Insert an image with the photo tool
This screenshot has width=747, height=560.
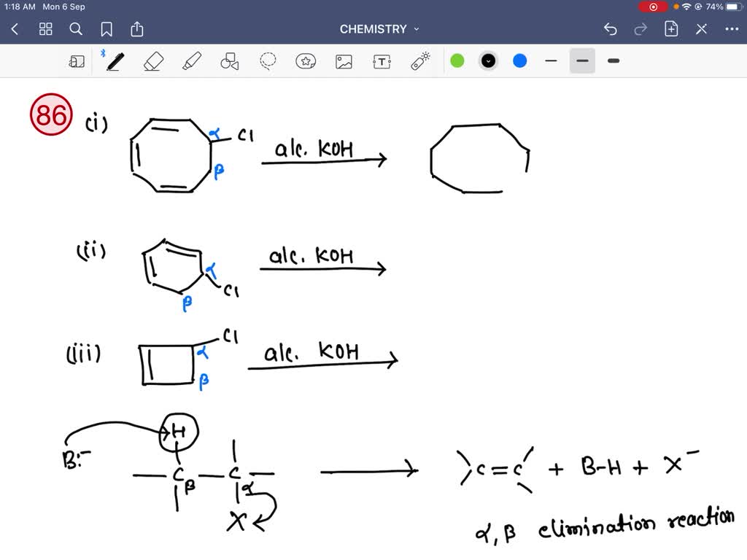[344, 61]
